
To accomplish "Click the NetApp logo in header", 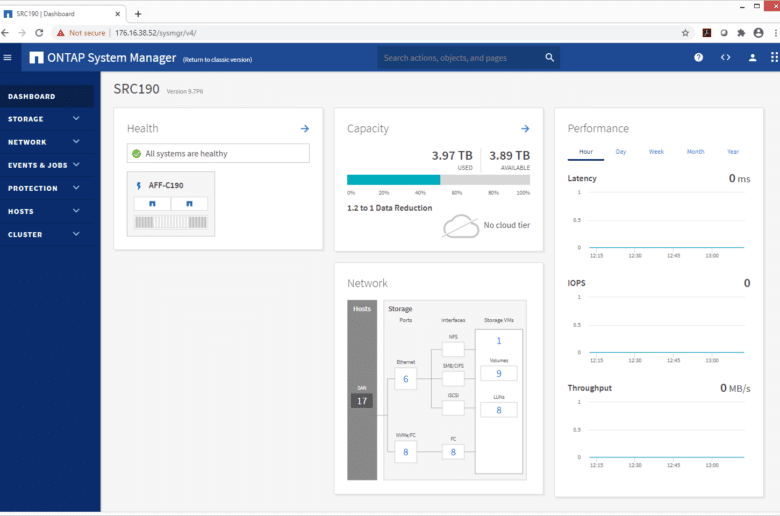I will pos(36,58).
